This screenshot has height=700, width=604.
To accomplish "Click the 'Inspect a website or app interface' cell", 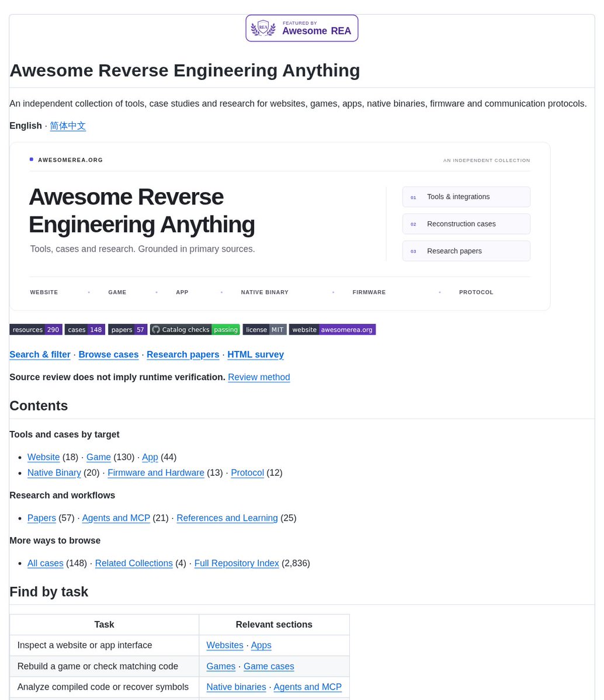I will point(104,646).
